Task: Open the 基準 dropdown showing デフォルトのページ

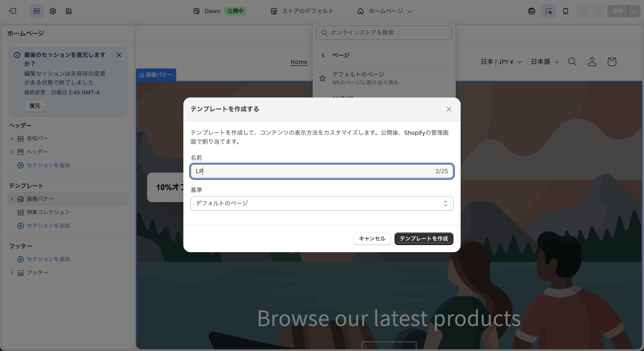Action: coord(322,203)
